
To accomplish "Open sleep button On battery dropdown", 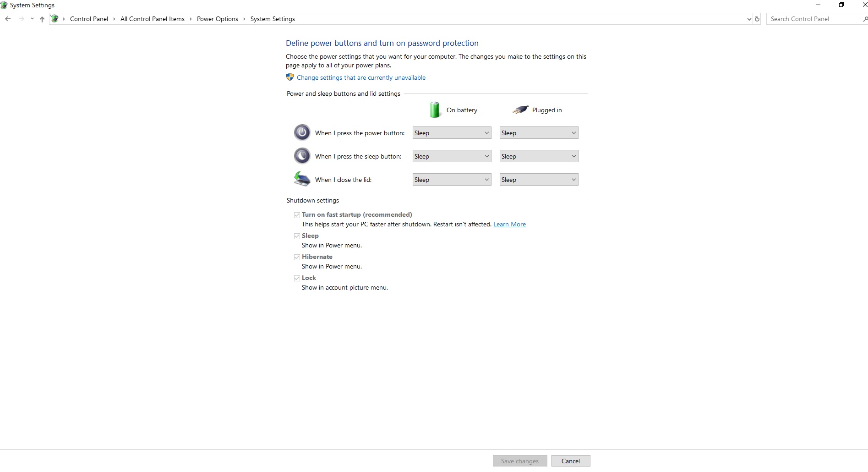I will point(452,156).
